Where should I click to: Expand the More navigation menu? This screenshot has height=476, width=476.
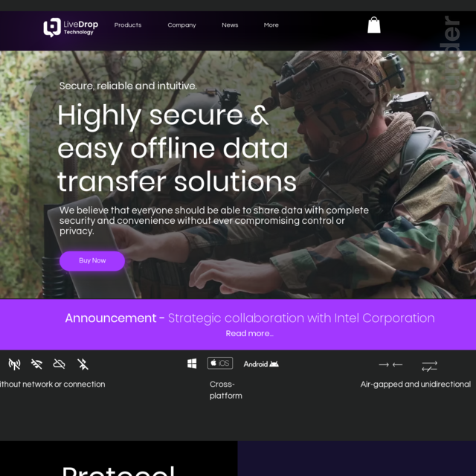(271, 25)
